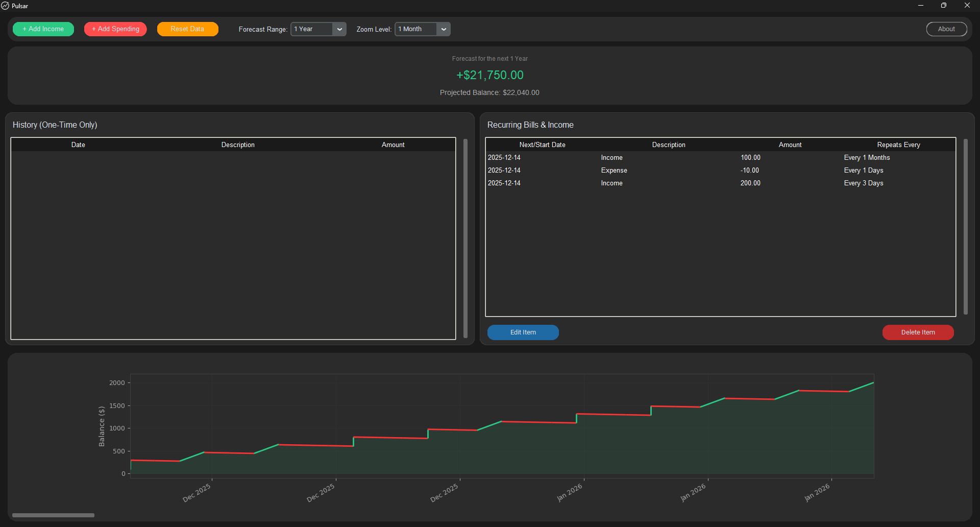Open the Forecast Range dropdown
This screenshot has height=527, width=980.
point(318,29)
